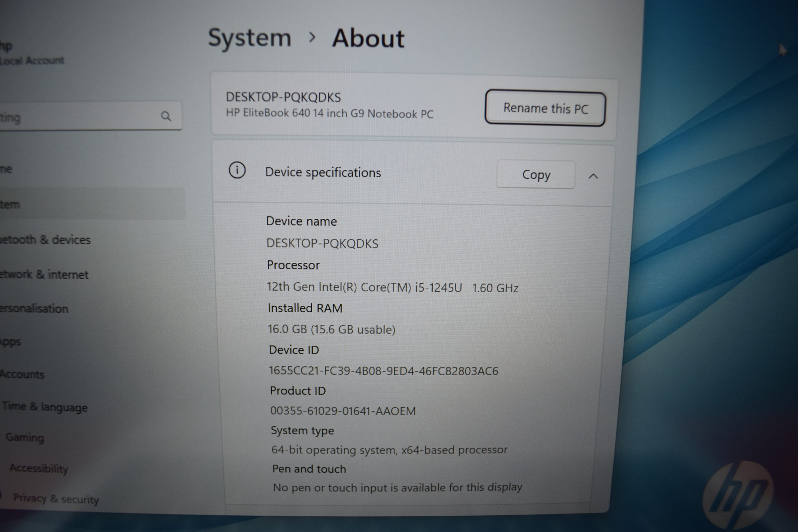Click the Pen and touch label
The height and width of the screenshot is (532, 798).
coord(309,469)
